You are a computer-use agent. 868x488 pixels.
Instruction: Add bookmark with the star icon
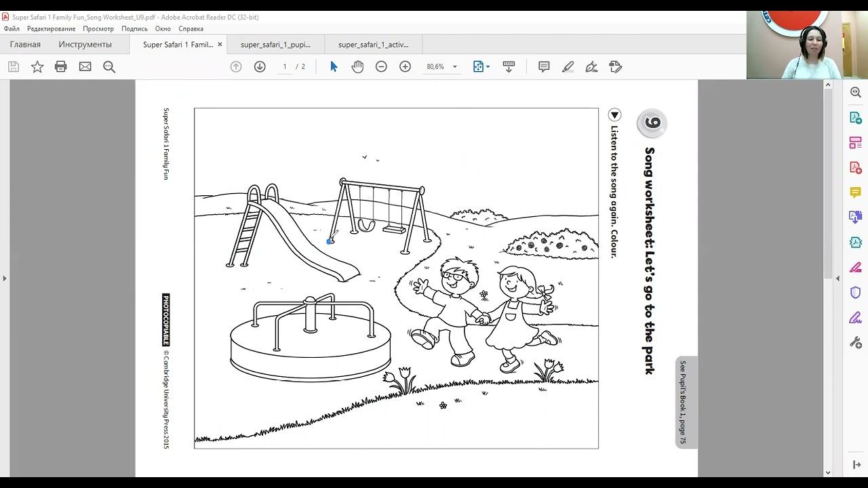37,66
